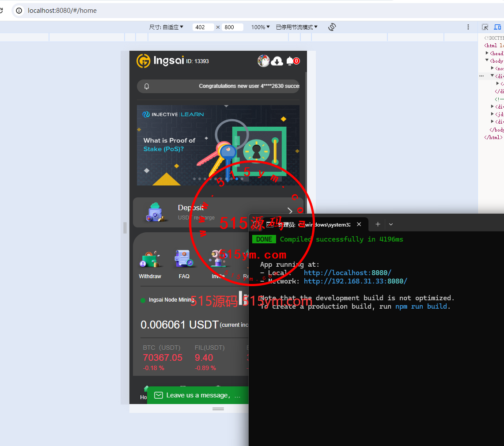
Task: Open the FAQ document icon
Action: 184,259
